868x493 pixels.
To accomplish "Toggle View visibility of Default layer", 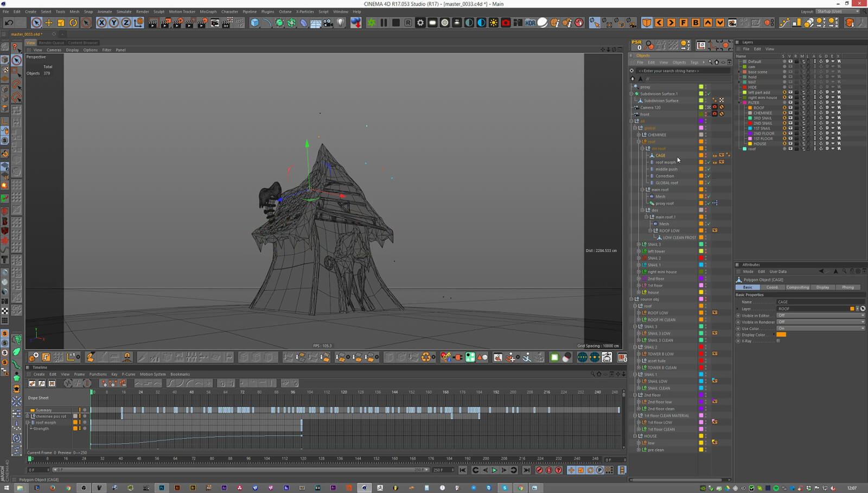I will click(x=790, y=61).
